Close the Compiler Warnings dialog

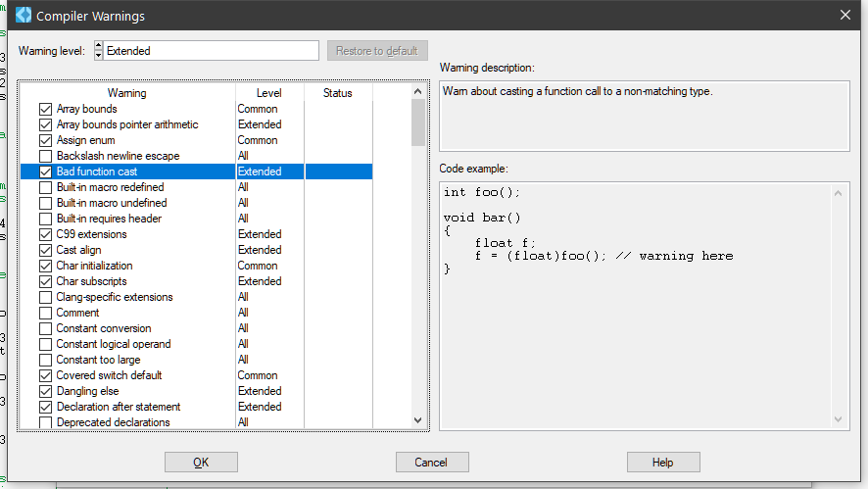[x=845, y=15]
